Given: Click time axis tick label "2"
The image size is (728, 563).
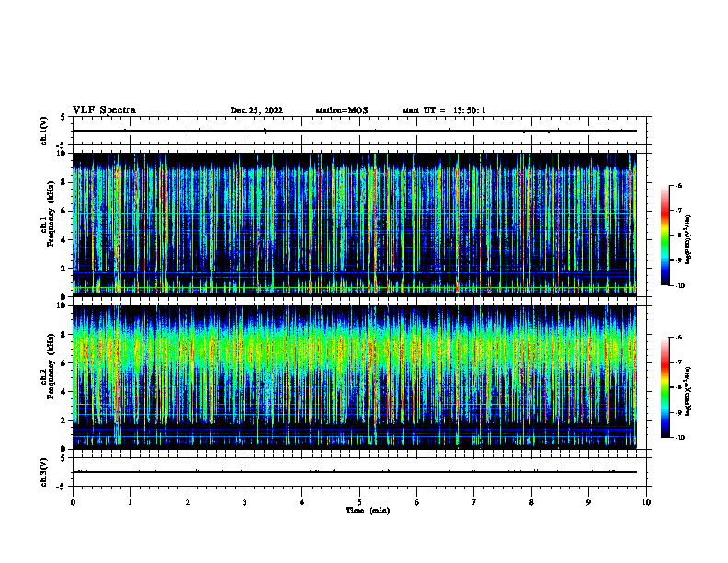Looking at the screenshot, I should (x=188, y=502).
